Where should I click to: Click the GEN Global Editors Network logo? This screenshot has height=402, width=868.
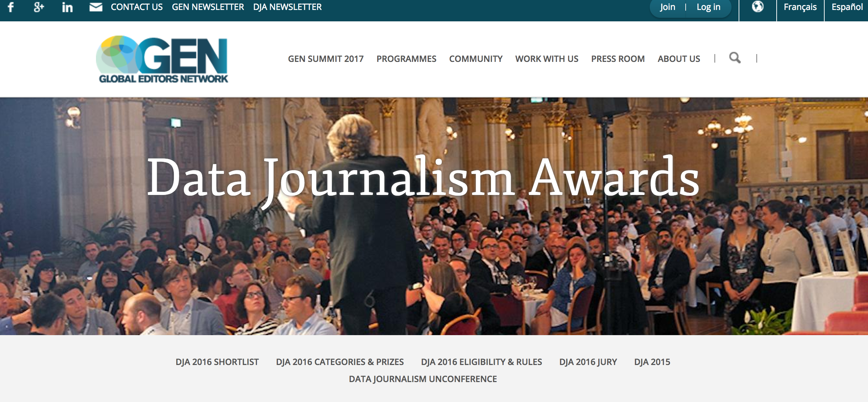pos(162,59)
